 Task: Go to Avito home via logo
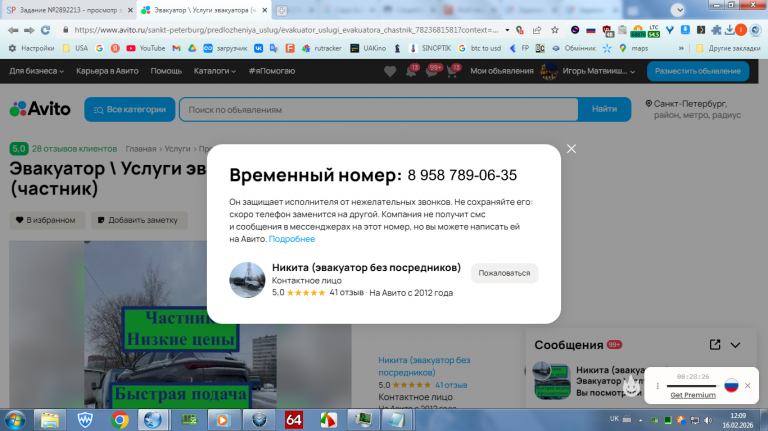click(x=40, y=109)
